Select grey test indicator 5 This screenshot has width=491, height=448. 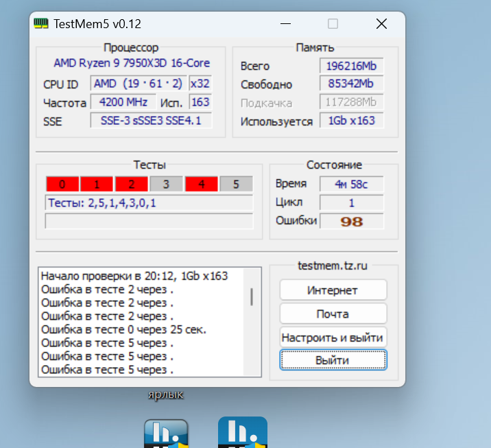236,184
